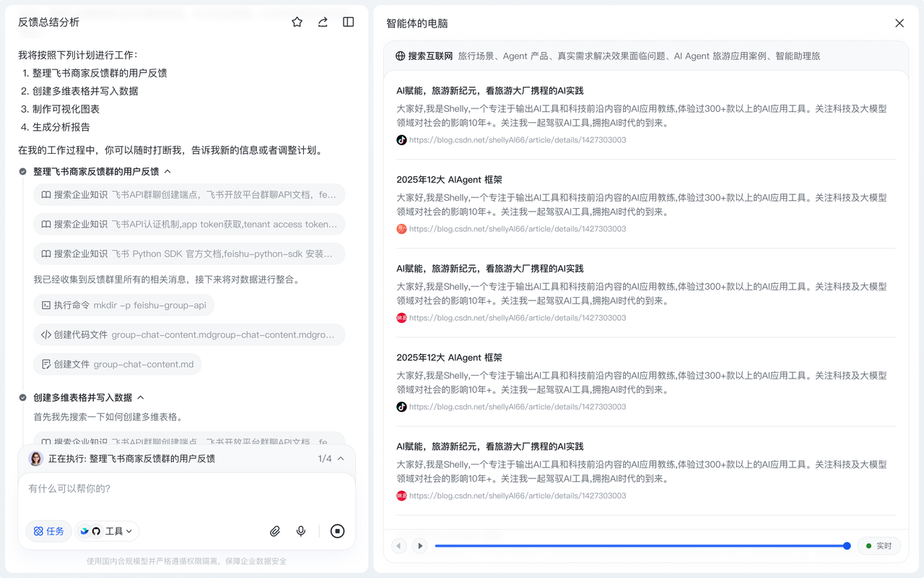The image size is (924, 578).
Task: Click the previous step arrow button
Action: coord(399,546)
